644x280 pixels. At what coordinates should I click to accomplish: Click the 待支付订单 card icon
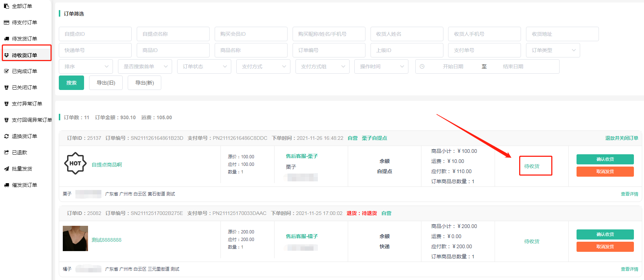[6, 22]
